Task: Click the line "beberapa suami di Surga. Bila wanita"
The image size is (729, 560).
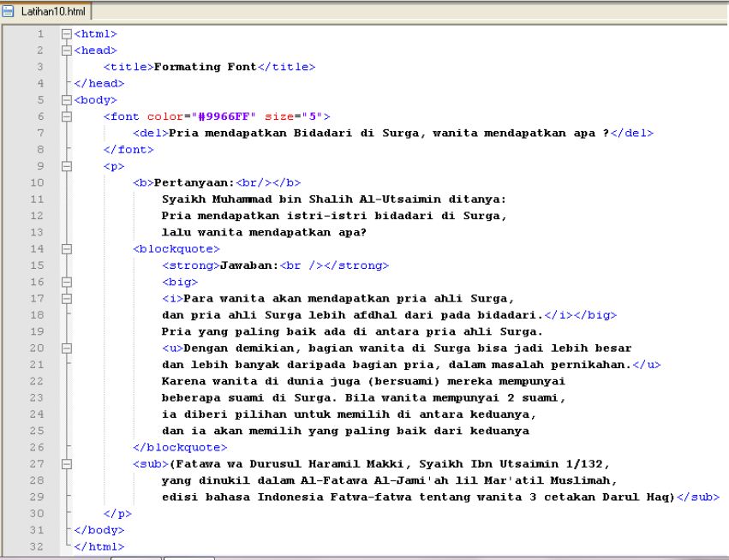Action: click(x=363, y=398)
